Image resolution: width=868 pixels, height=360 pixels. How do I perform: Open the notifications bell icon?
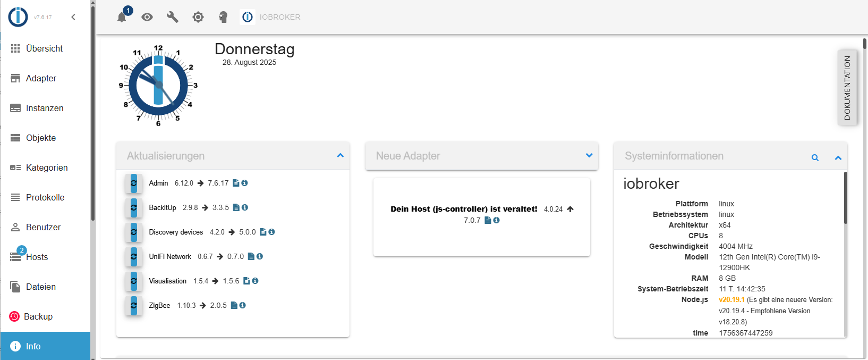point(122,17)
